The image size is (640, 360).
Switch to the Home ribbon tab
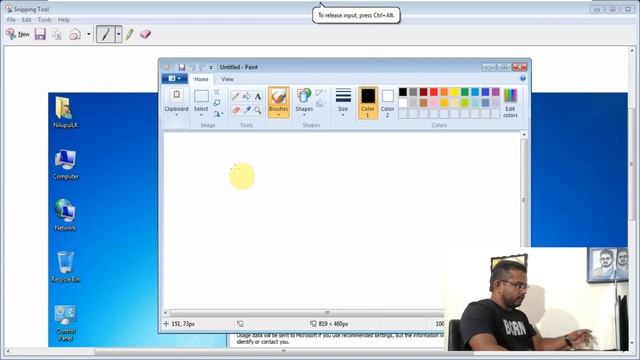[201, 79]
